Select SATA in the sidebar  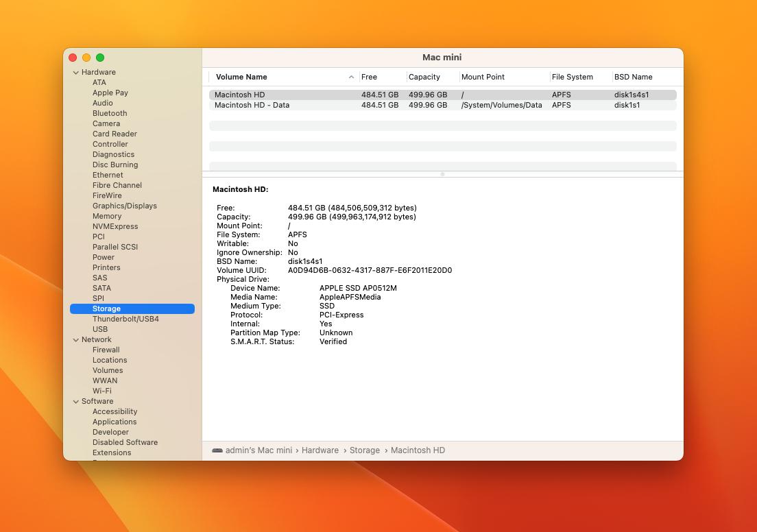coord(102,288)
